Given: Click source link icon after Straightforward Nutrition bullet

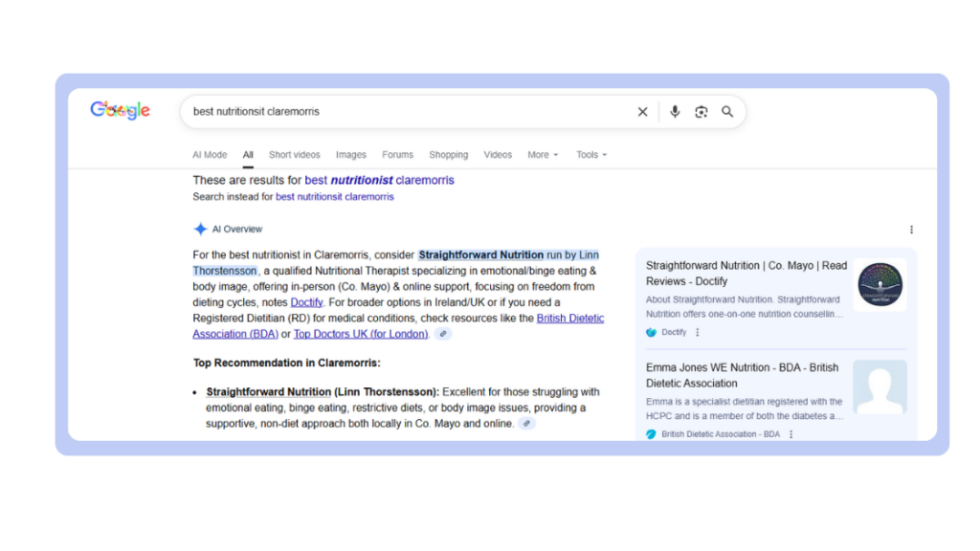Looking at the screenshot, I should point(526,424).
